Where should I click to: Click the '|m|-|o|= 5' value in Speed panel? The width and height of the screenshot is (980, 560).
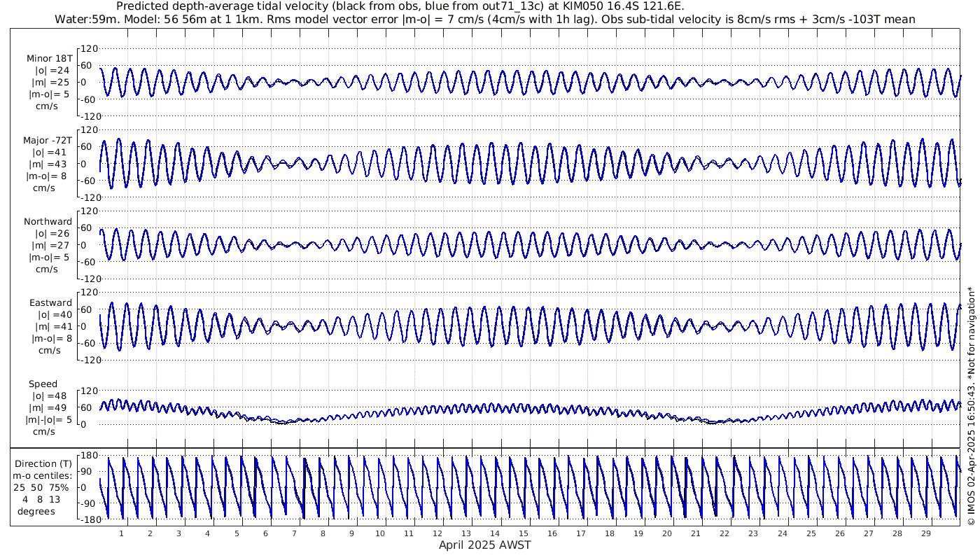click(49, 420)
